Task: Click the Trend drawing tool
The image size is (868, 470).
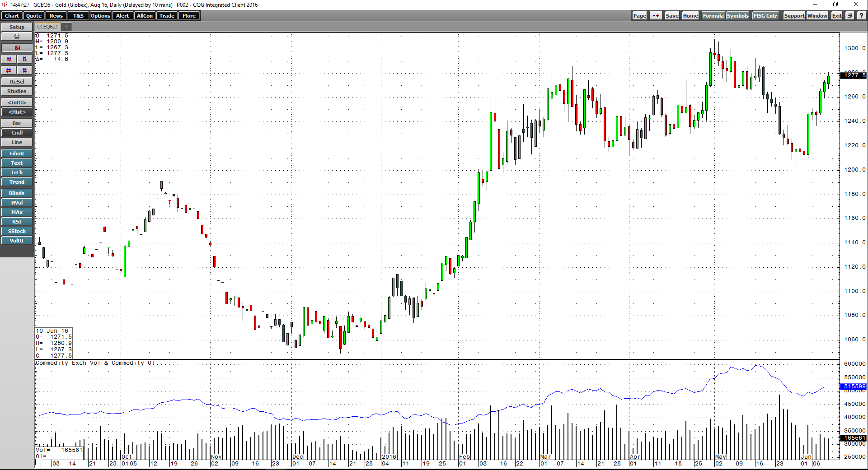Action: point(17,181)
